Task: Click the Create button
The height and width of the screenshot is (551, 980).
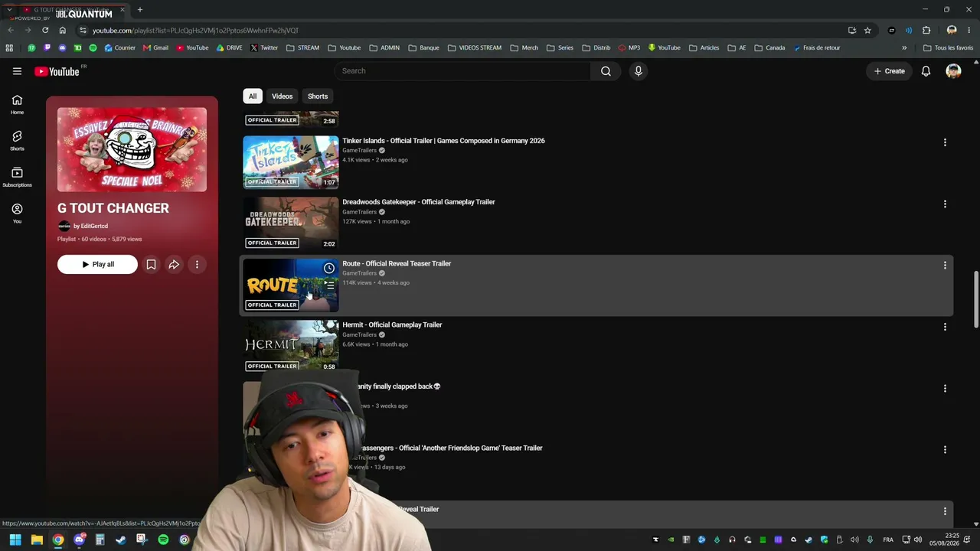Action: (890, 71)
